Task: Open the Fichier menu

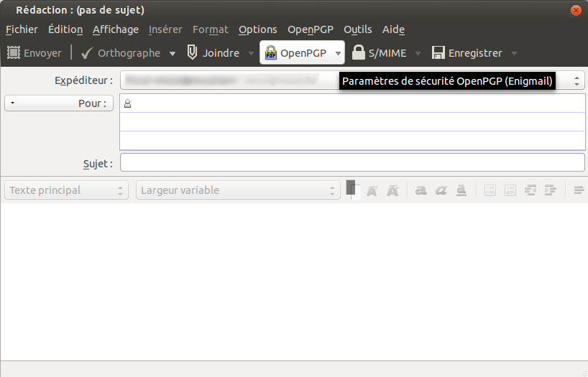Action: [22, 29]
